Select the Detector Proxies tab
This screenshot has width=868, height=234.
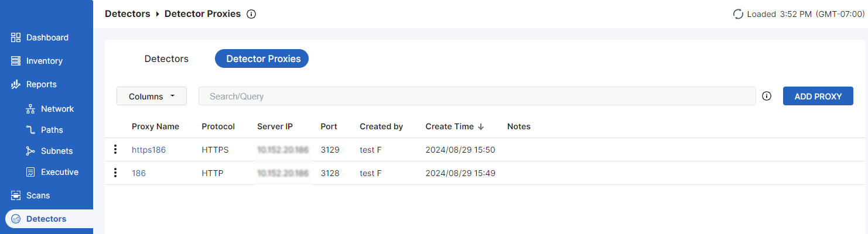pos(262,58)
